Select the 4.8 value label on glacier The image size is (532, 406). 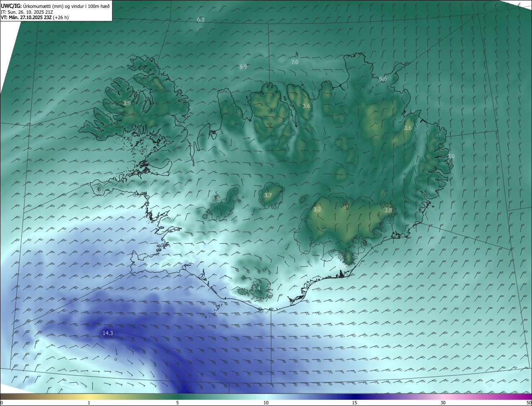(x=215, y=198)
